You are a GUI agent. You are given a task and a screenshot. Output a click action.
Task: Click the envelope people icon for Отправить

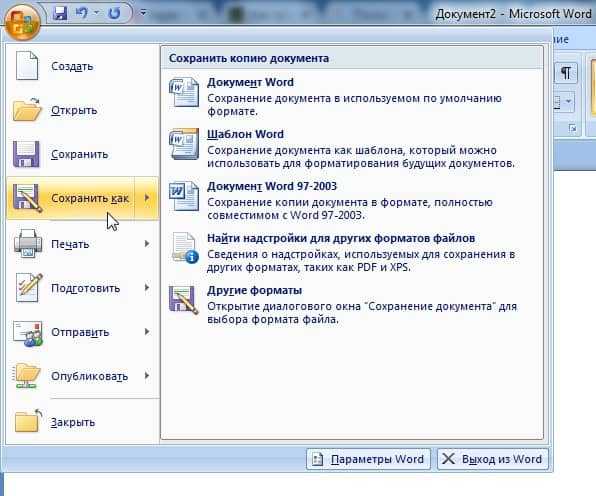tap(27, 333)
